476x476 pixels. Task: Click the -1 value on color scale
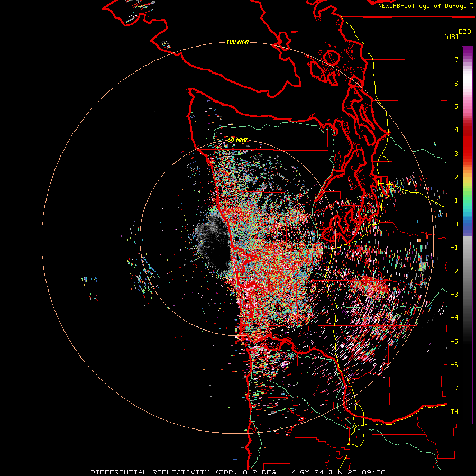point(454,248)
